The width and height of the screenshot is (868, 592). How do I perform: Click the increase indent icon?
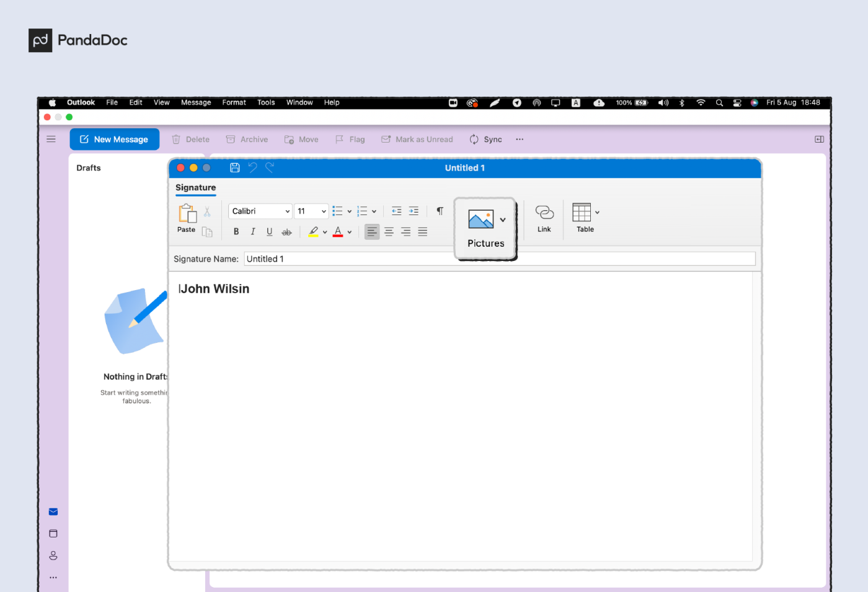tap(414, 211)
